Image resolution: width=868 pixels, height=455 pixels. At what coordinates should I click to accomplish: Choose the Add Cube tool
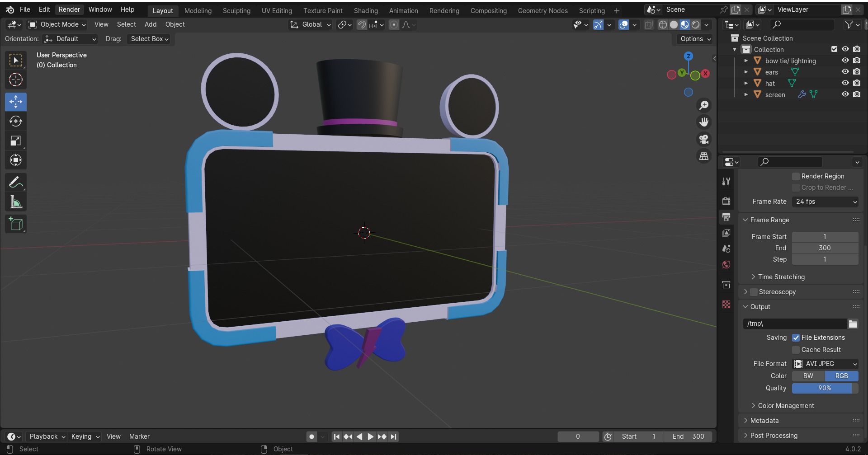pos(16,224)
